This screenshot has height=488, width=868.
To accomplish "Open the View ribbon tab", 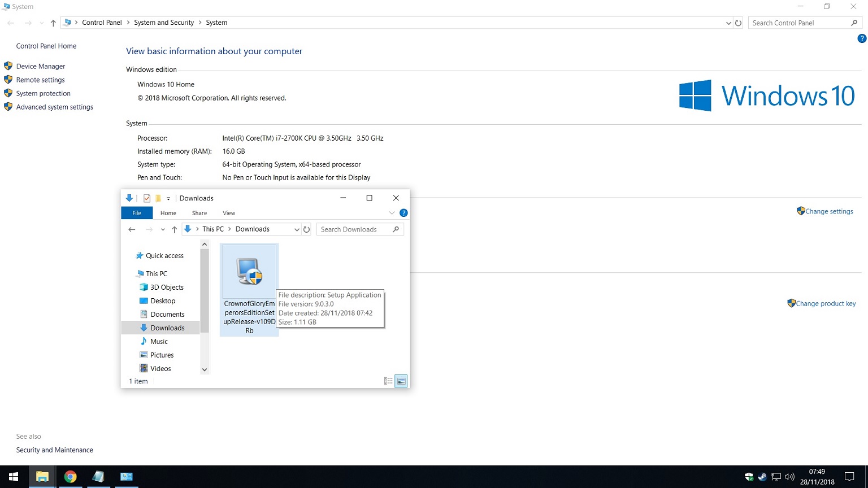I will click(229, 213).
